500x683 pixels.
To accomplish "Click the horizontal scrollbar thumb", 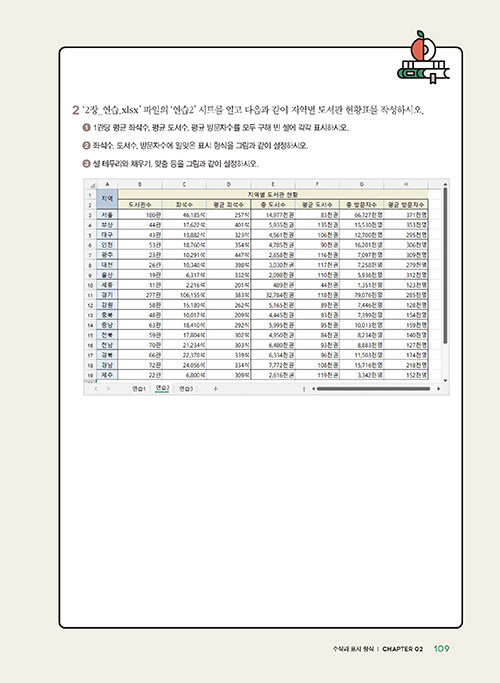I will click(x=373, y=389).
